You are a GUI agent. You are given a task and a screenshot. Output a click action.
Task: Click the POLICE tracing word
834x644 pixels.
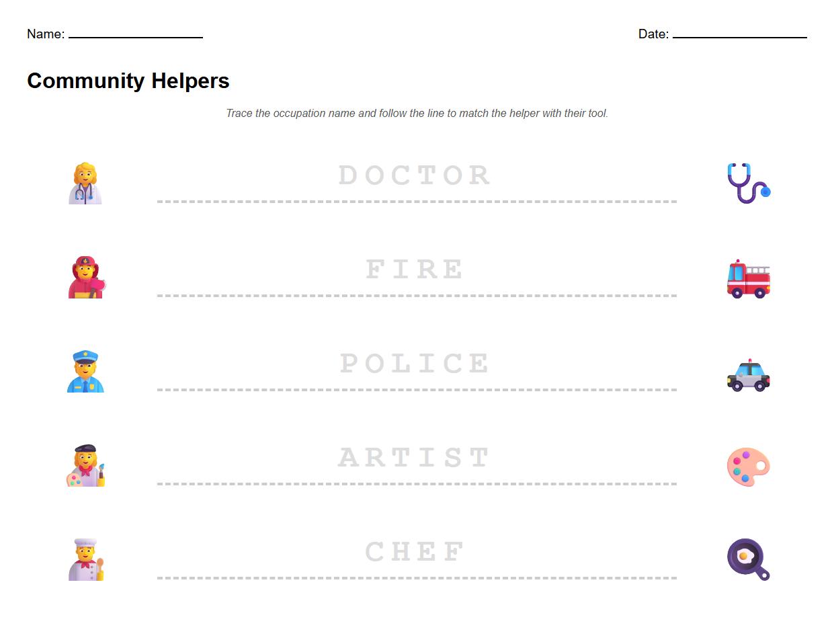click(415, 364)
